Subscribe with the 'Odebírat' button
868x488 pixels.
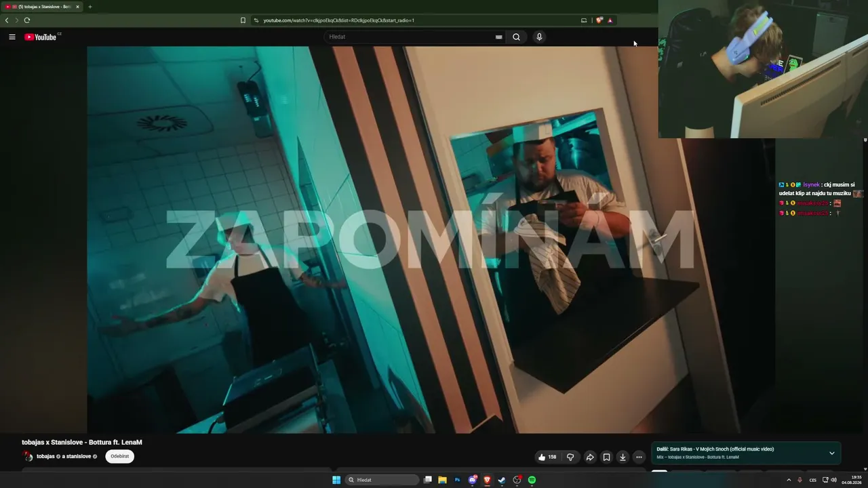point(120,456)
